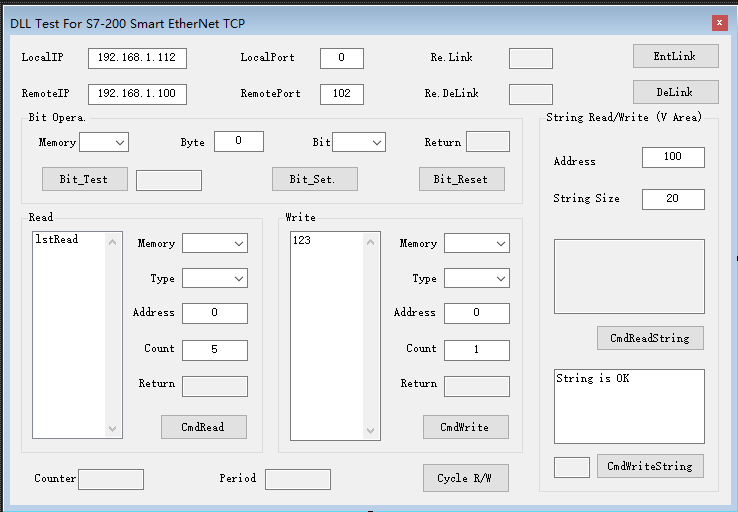Click the Bit Opera. Return field

[x=488, y=141]
